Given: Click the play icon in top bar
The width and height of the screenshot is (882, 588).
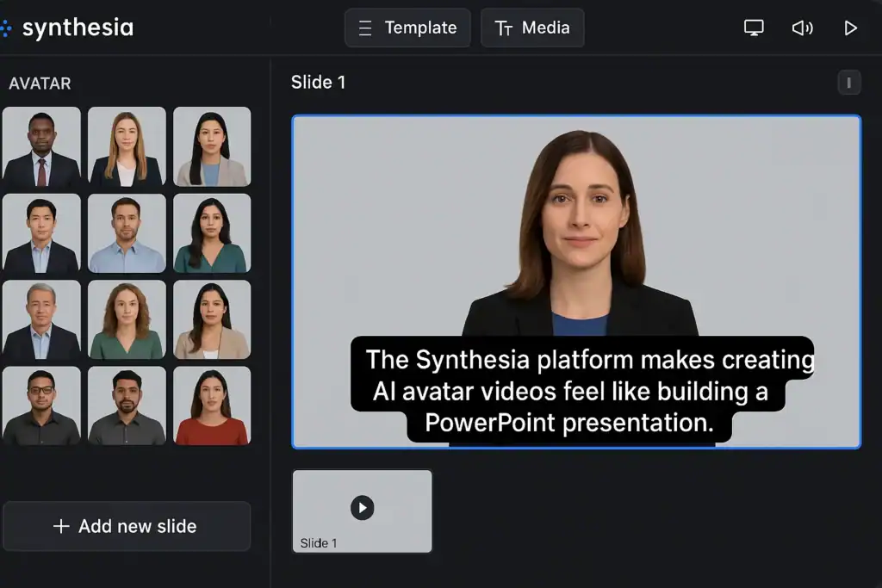Looking at the screenshot, I should pyautogui.click(x=850, y=28).
